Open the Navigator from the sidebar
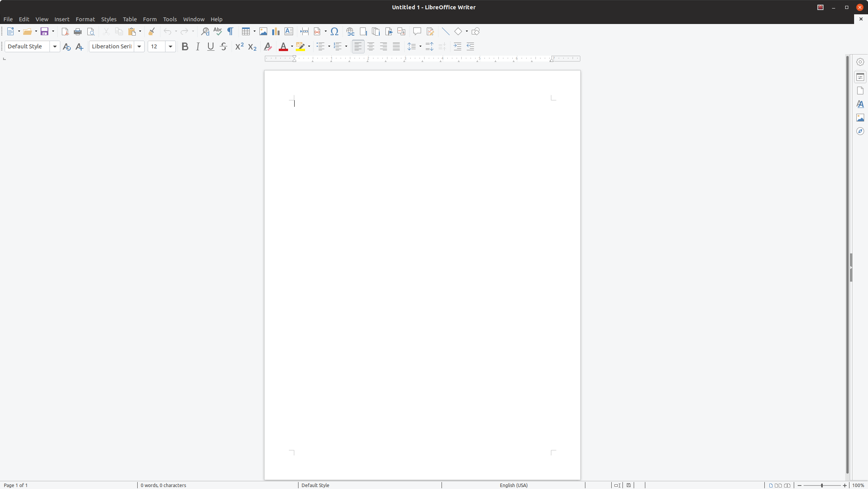The width and height of the screenshot is (868, 489). (860, 131)
